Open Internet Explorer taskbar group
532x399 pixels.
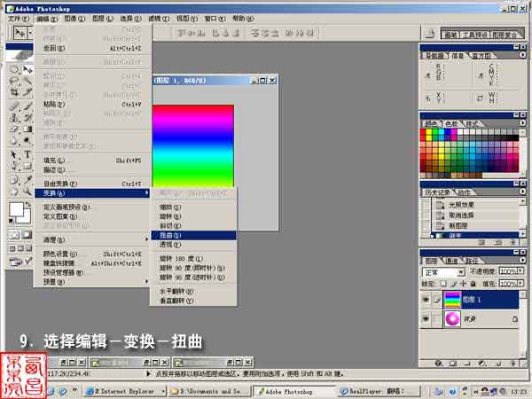coord(125,391)
